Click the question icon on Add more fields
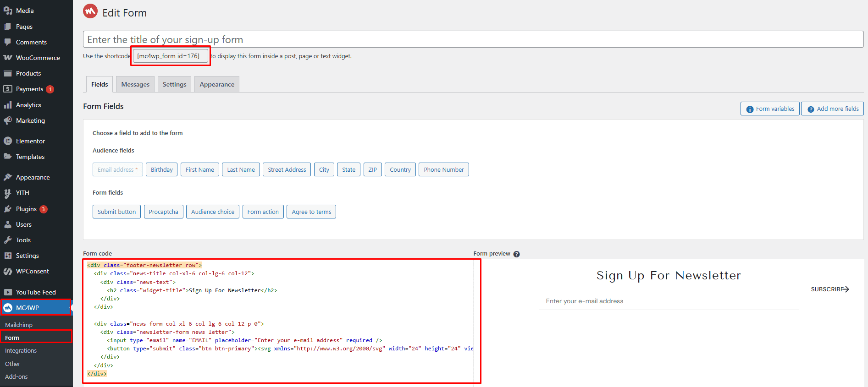 pyautogui.click(x=811, y=109)
